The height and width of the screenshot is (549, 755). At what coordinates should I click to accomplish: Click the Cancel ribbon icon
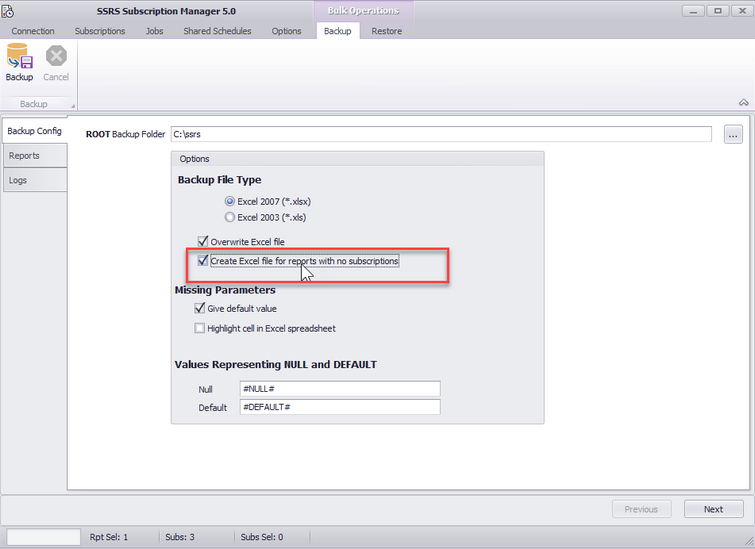point(56,63)
